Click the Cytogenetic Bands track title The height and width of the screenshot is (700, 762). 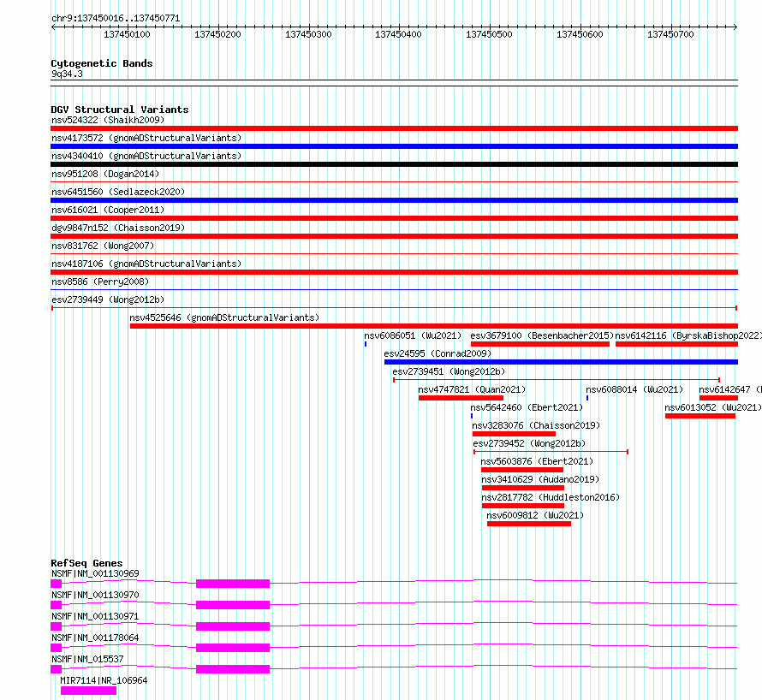pyautogui.click(x=102, y=63)
